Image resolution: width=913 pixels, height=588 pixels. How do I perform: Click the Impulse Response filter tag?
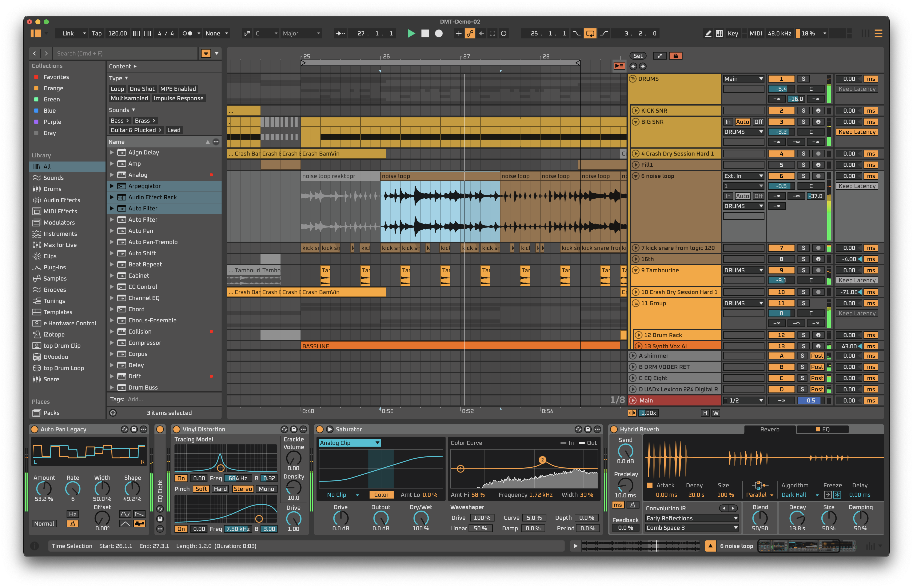coord(178,98)
